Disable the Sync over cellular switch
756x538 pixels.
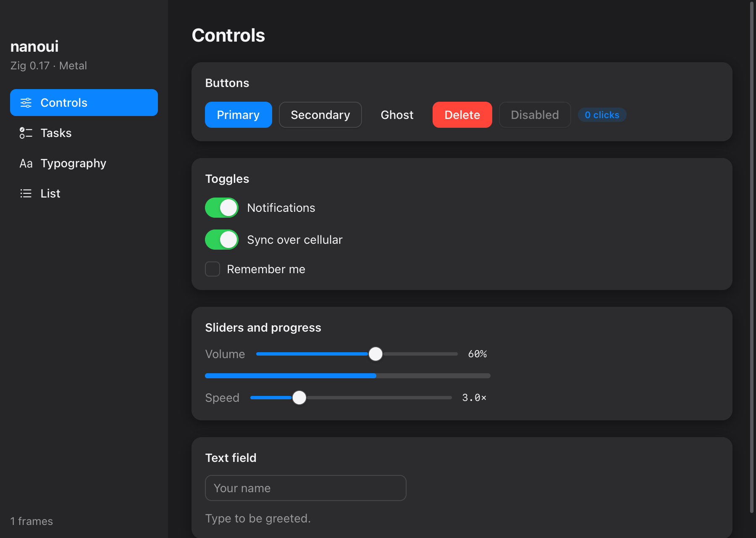tap(222, 240)
